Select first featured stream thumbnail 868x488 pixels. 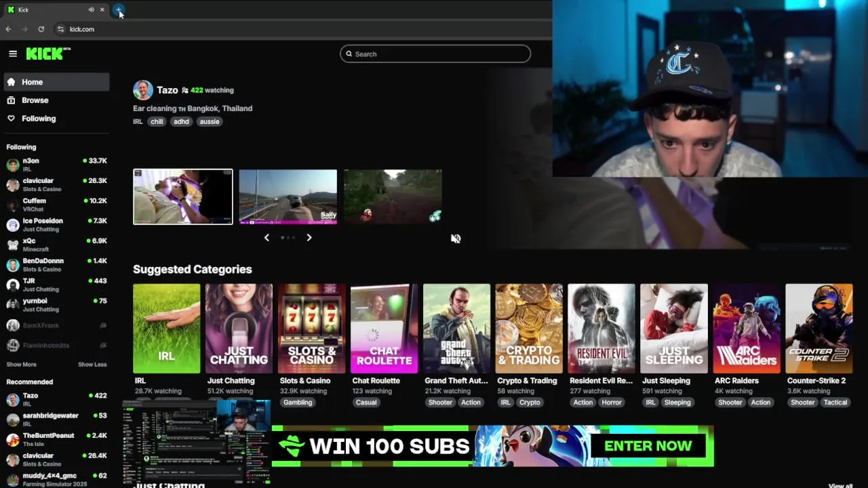[x=183, y=197]
